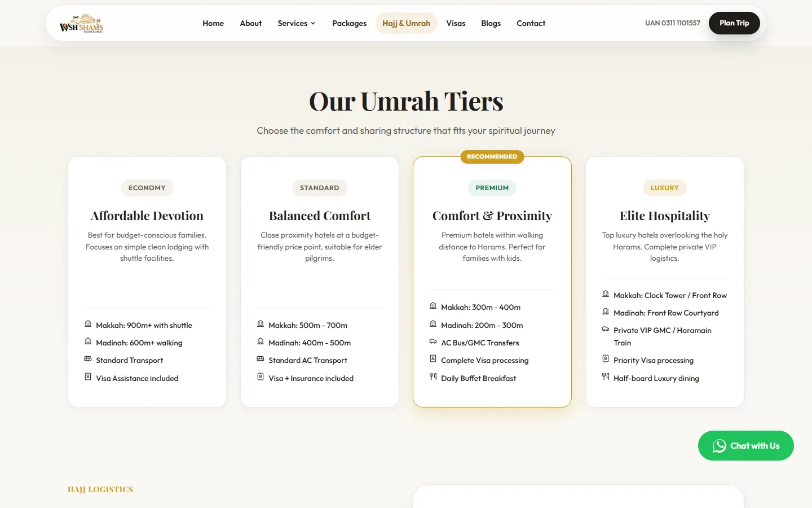The width and height of the screenshot is (812, 508).
Task: Click the Plan Trip button
Action: (734, 23)
